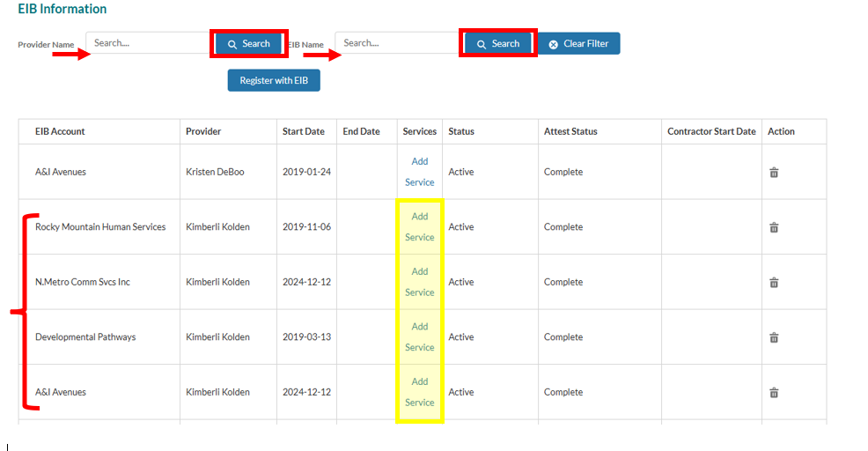Add Service for Kristen DeBoo row
The width and height of the screenshot is (868, 451).
point(420,172)
